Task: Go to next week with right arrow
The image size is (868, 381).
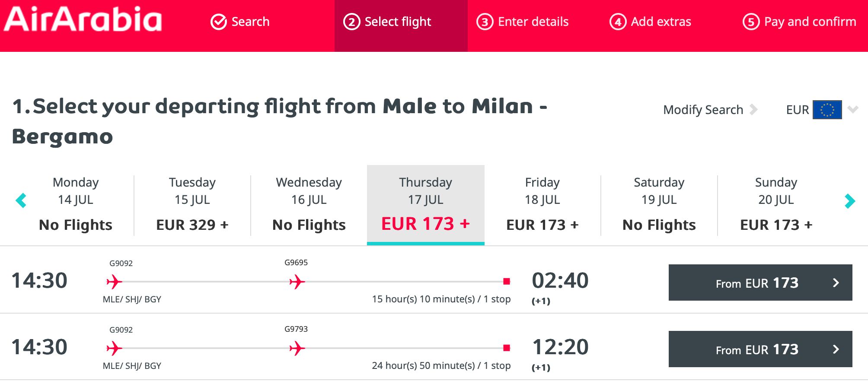Action: tap(849, 200)
